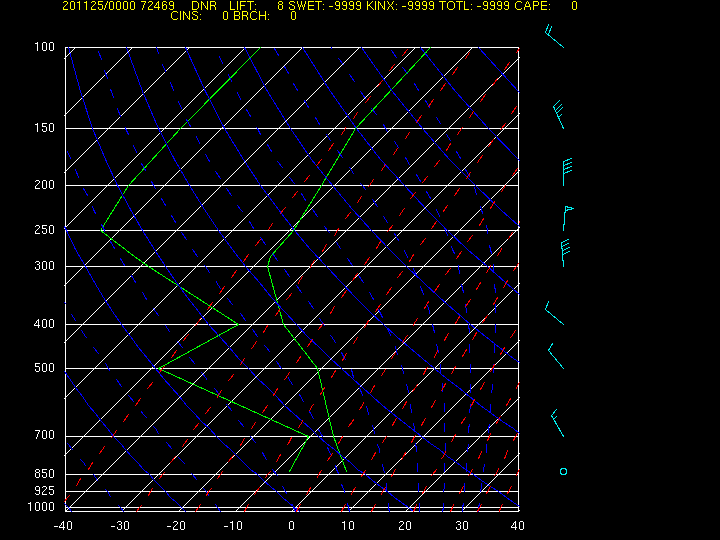Click the wind barb beside the 700 level
The image size is (720, 540).
pyautogui.click(x=557, y=423)
